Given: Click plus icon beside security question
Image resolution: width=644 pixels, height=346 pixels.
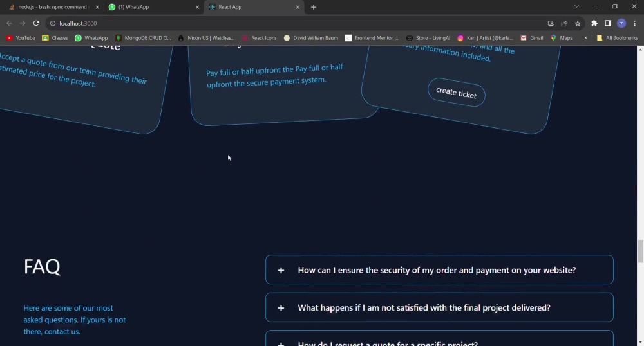Looking at the screenshot, I should [x=281, y=270].
